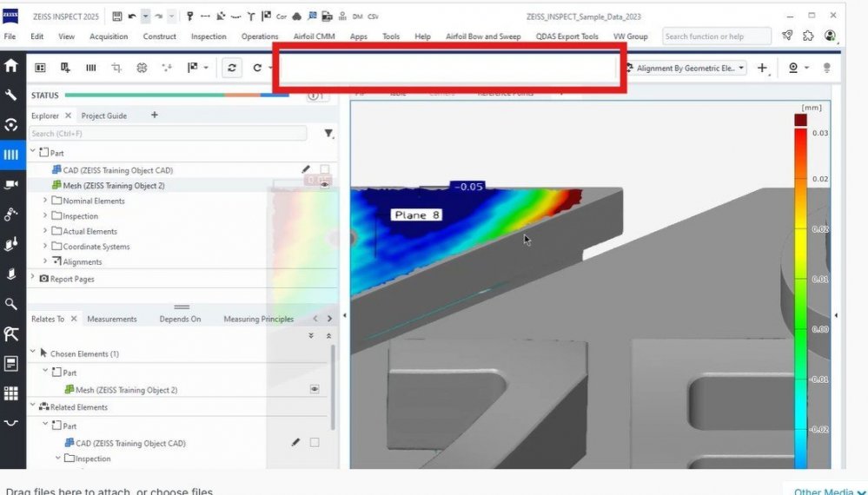Click the Home icon in sidebar

pyautogui.click(x=11, y=66)
